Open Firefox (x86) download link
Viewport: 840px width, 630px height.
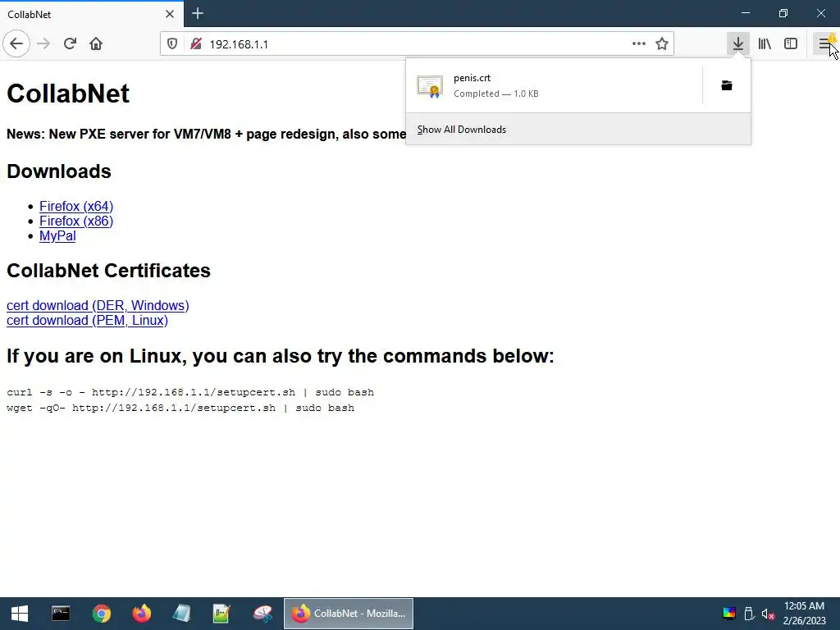[x=76, y=221]
